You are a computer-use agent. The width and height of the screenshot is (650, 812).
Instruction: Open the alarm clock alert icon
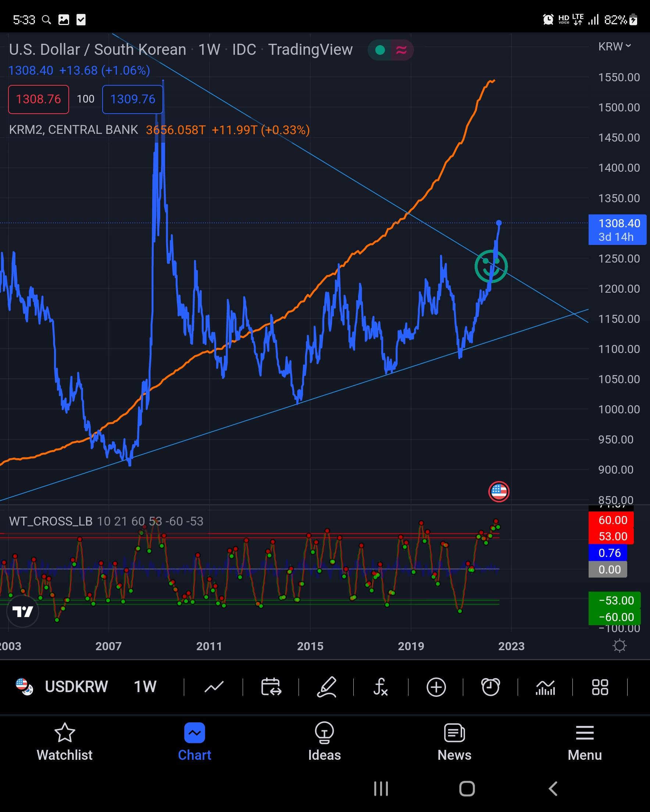[x=490, y=687]
